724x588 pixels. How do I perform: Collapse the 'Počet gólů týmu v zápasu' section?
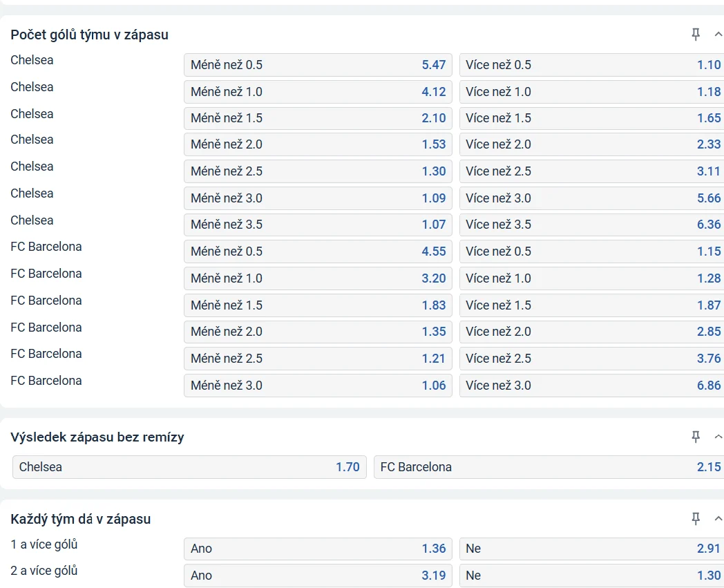[718, 35]
